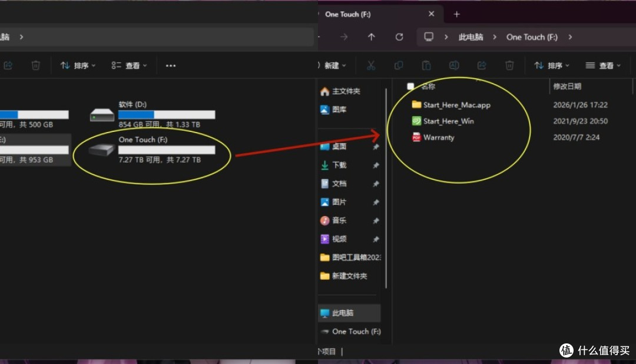Click the date 2021/9/23 20:50
636x364 pixels.
click(581, 121)
